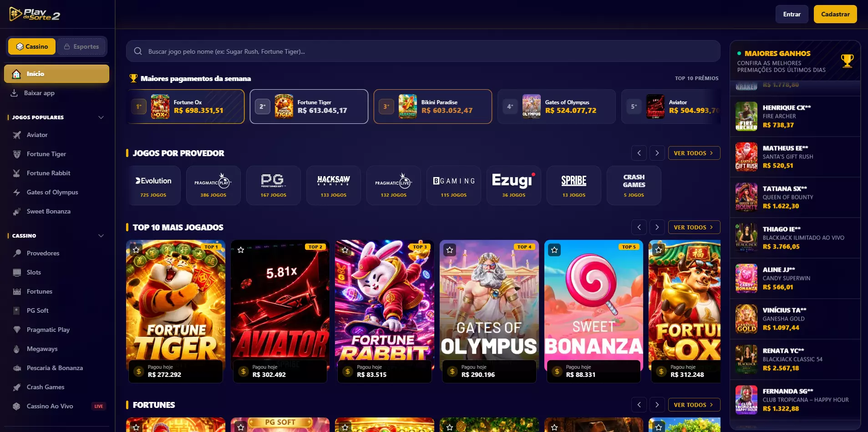Click the Entrar button

coord(792,14)
